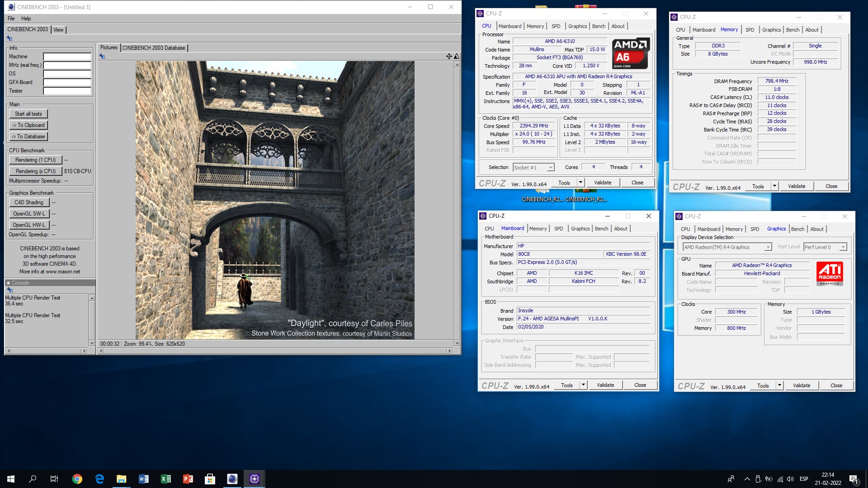
Task: Open Windows Start menu
Action: click(x=11, y=479)
